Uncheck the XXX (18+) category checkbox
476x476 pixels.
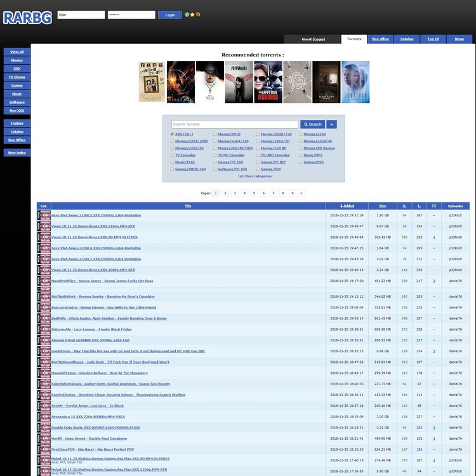click(172, 134)
